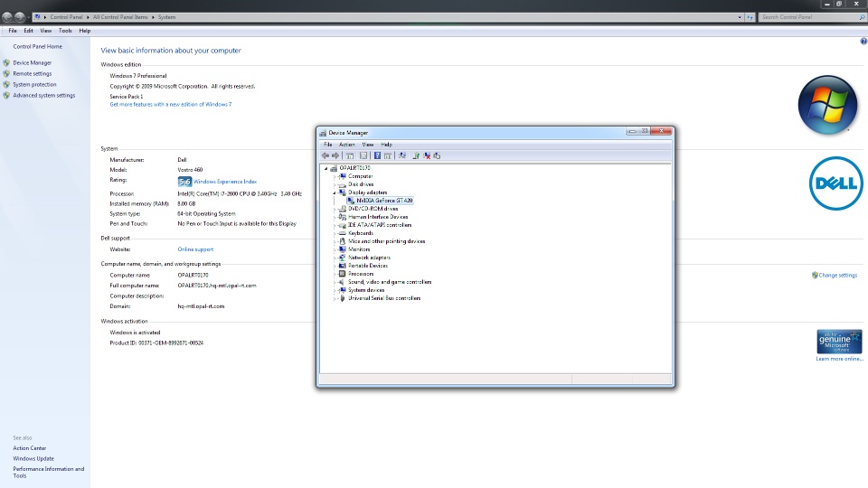Image resolution: width=868 pixels, height=488 pixels.
Task: Click the Monitors category icon
Action: pos(343,249)
